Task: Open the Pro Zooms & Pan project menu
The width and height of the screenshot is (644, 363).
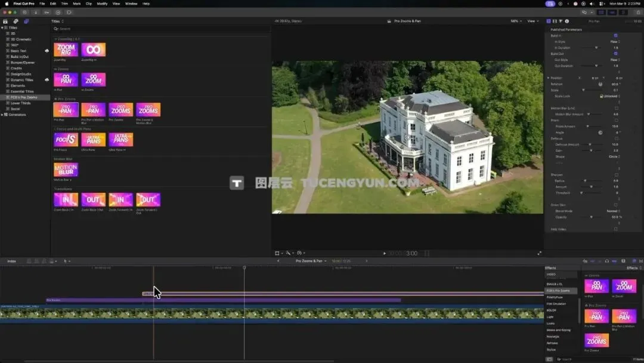Action: tap(311, 261)
